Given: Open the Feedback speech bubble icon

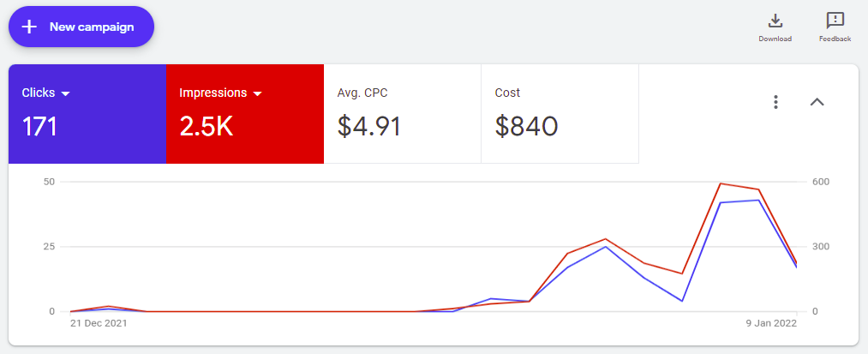Looking at the screenshot, I should click(835, 21).
